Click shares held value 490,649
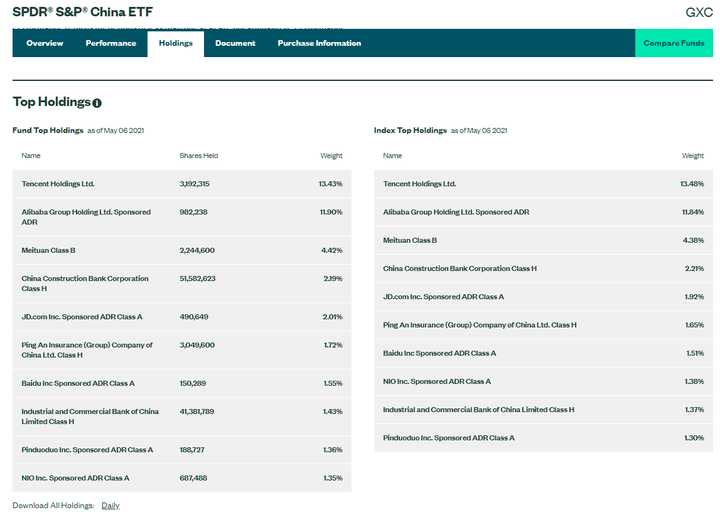Image resolution: width=720 pixels, height=515 pixels. click(x=194, y=317)
